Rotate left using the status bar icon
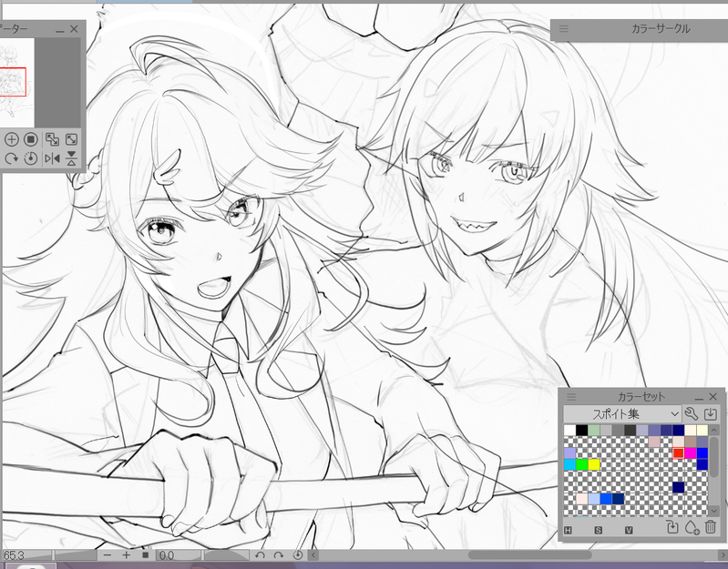This screenshot has height=569, width=728. click(x=260, y=555)
